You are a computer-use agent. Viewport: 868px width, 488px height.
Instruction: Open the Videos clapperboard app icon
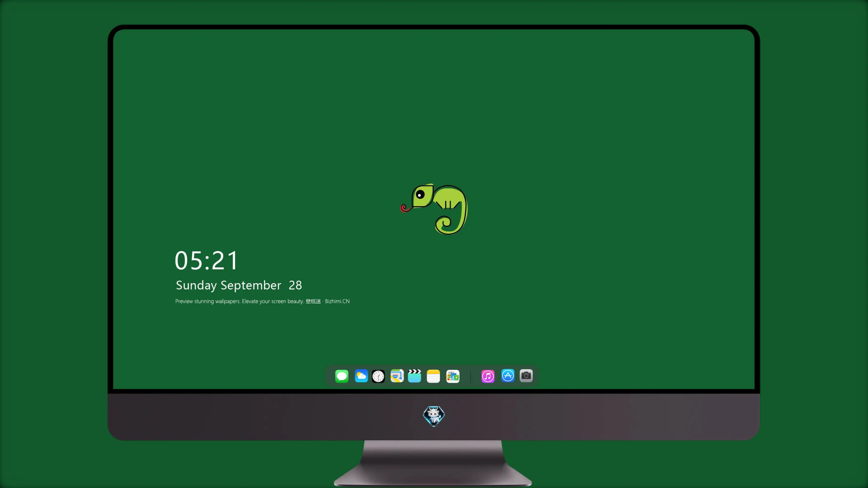(x=415, y=376)
